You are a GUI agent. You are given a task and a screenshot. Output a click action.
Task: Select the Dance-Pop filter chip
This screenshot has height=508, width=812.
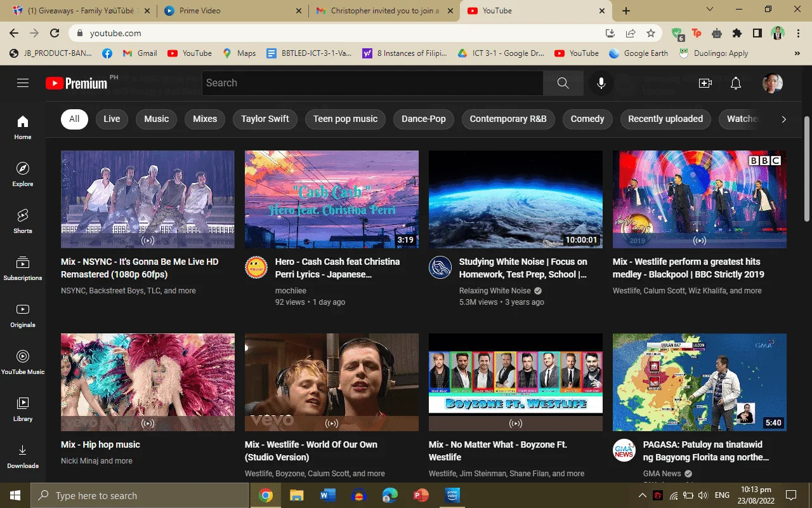[x=424, y=119]
